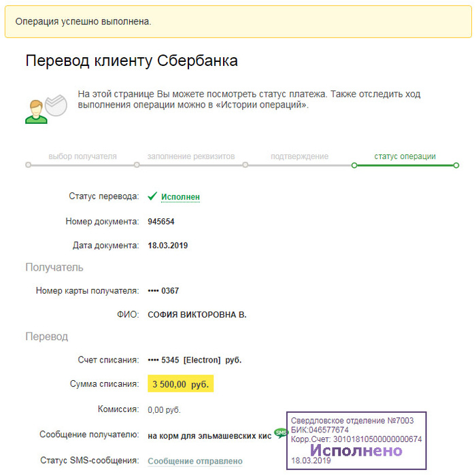Viewport: 476px width, 476px height.
Task: Click debit account 5345 [Electron]
Action: coord(194,360)
